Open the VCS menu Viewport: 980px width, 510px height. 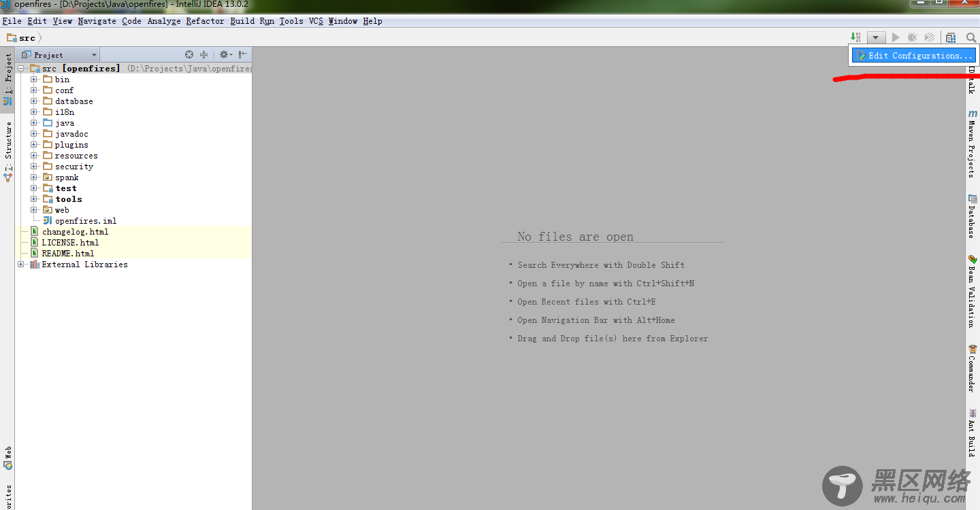(316, 21)
